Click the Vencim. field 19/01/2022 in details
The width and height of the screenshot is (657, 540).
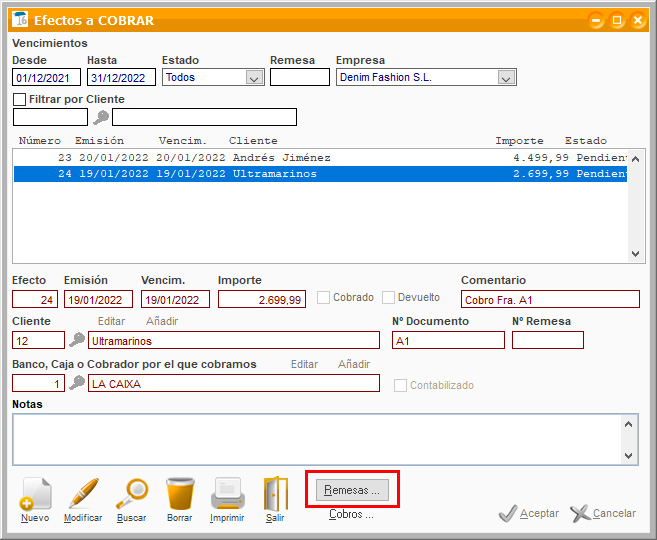pyautogui.click(x=176, y=300)
